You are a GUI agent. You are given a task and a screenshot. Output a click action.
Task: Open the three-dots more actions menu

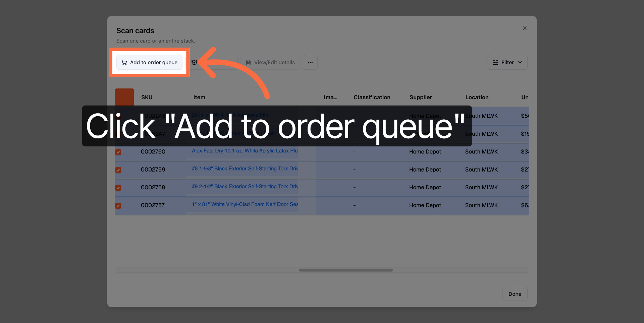coord(310,62)
